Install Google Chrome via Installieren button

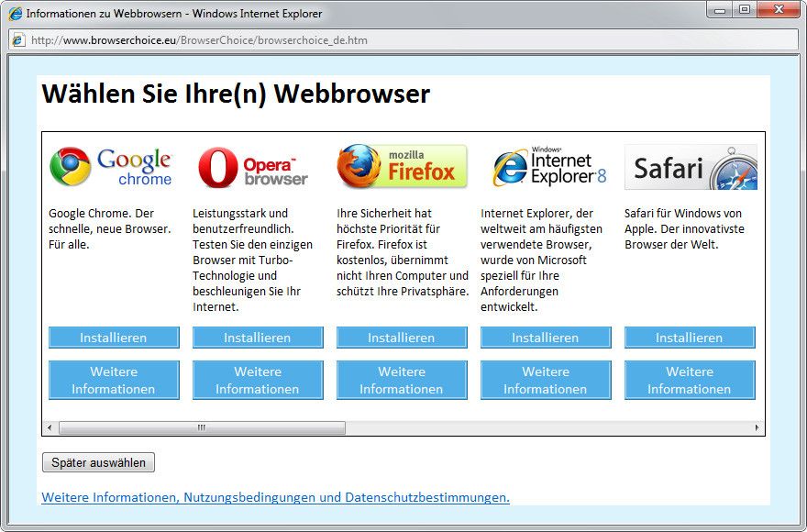click(115, 338)
